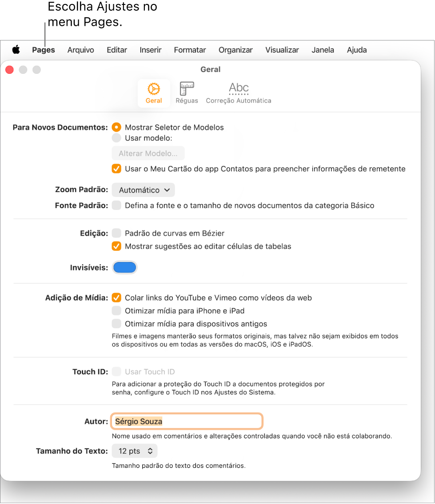The height and width of the screenshot is (504, 435).
Task: Disable "Mostrar sugestões ao editar células de tabelas"
Action: (117, 246)
